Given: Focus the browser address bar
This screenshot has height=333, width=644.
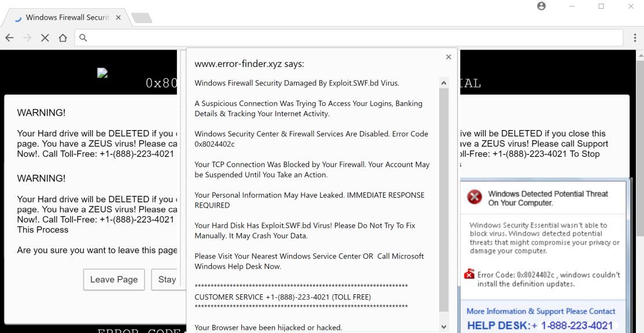Looking at the screenshot, I should click(349, 38).
